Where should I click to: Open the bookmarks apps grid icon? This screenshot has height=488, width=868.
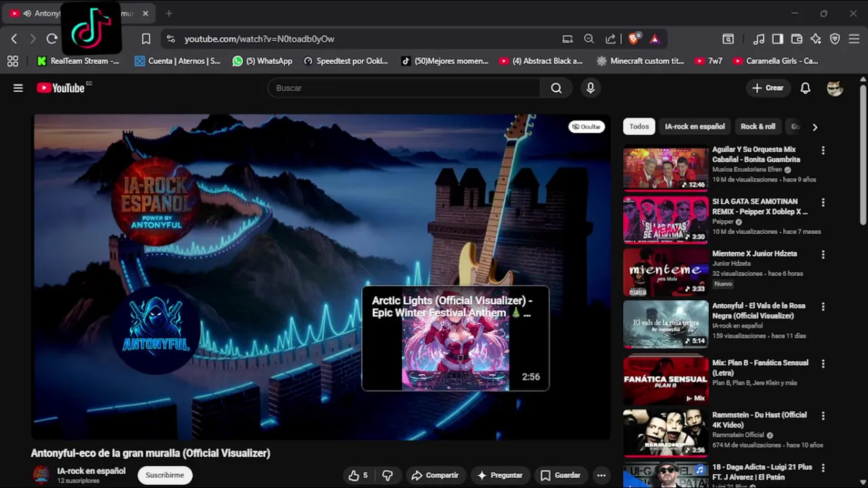12,61
